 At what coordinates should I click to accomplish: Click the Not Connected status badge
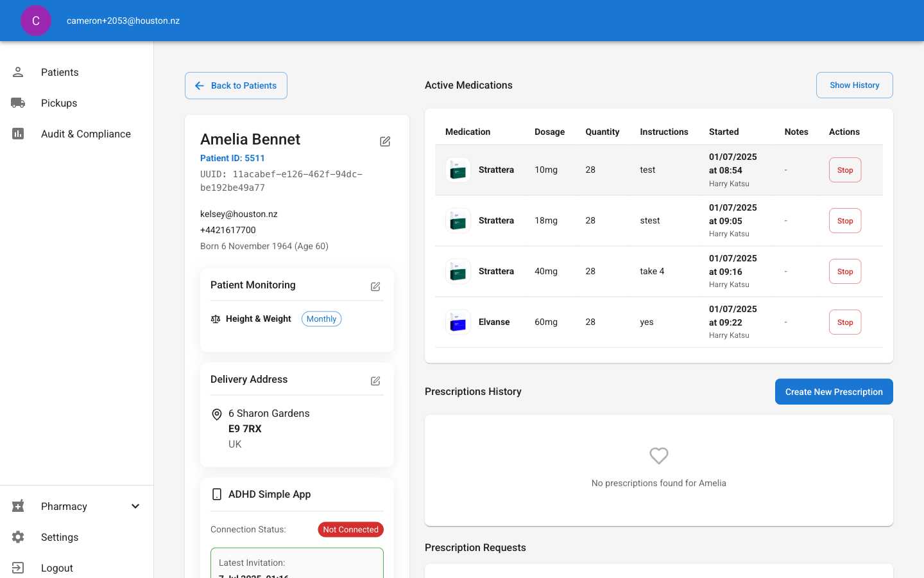pyautogui.click(x=350, y=529)
